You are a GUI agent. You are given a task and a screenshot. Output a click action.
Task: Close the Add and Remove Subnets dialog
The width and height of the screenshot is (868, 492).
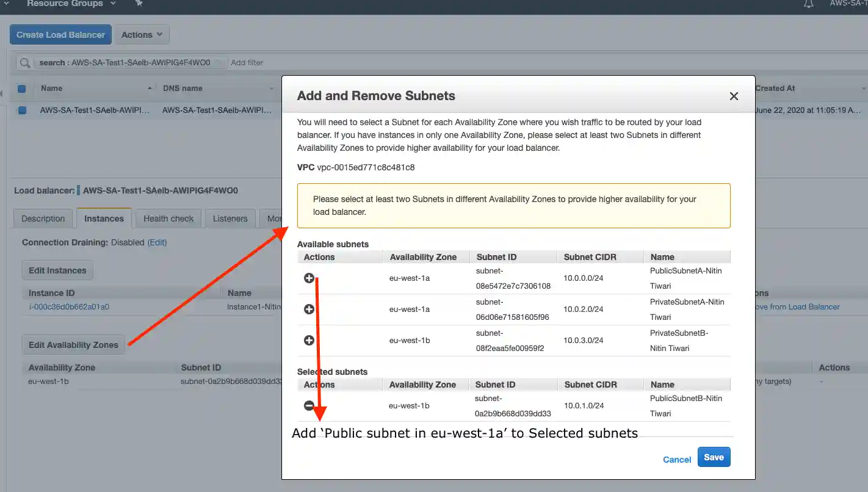tap(734, 96)
